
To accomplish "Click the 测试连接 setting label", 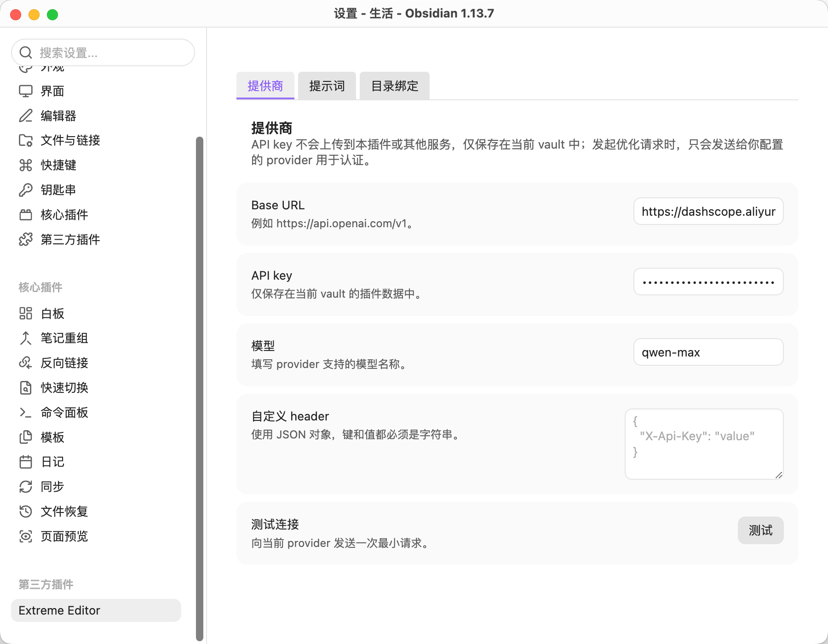I will [275, 524].
